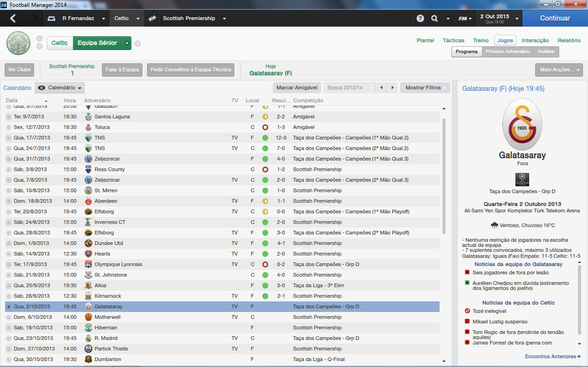588x367 pixels.
Task: Switch to Próximo Adversário sub-tab
Action: [x=507, y=51]
